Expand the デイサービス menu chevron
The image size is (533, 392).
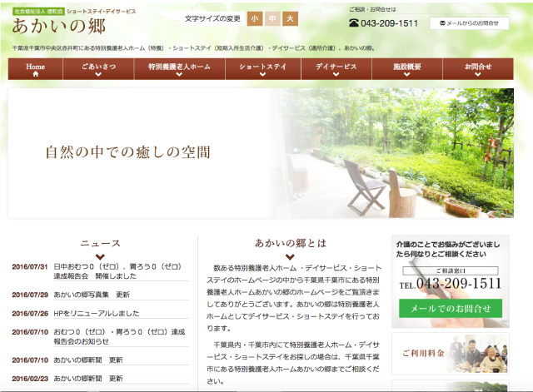point(336,74)
